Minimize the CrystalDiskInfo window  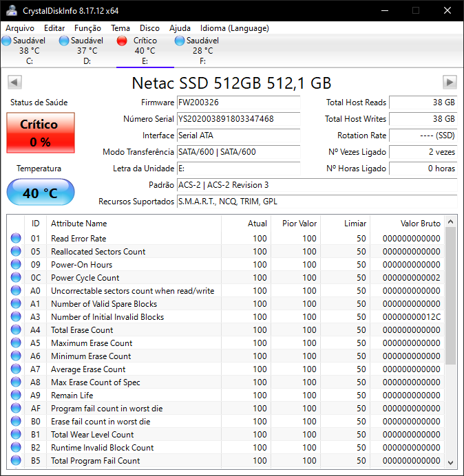tap(385, 10)
